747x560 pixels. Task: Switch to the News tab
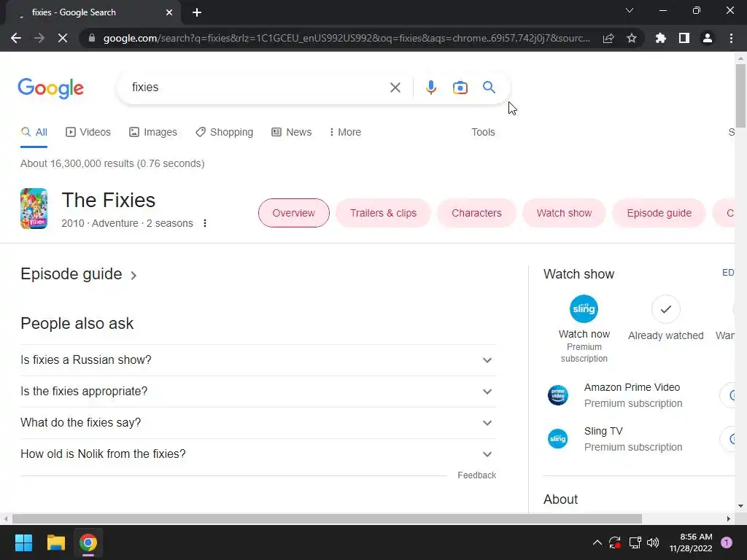pos(292,132)
